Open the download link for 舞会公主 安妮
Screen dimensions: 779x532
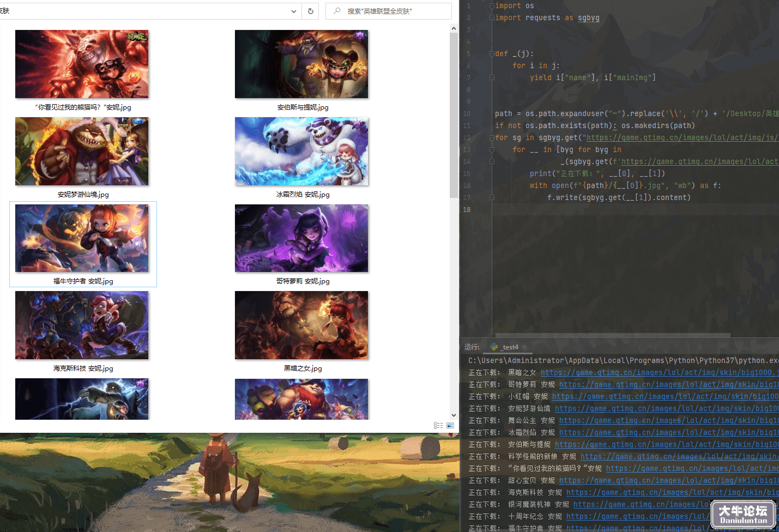click(x=669, y=421)
